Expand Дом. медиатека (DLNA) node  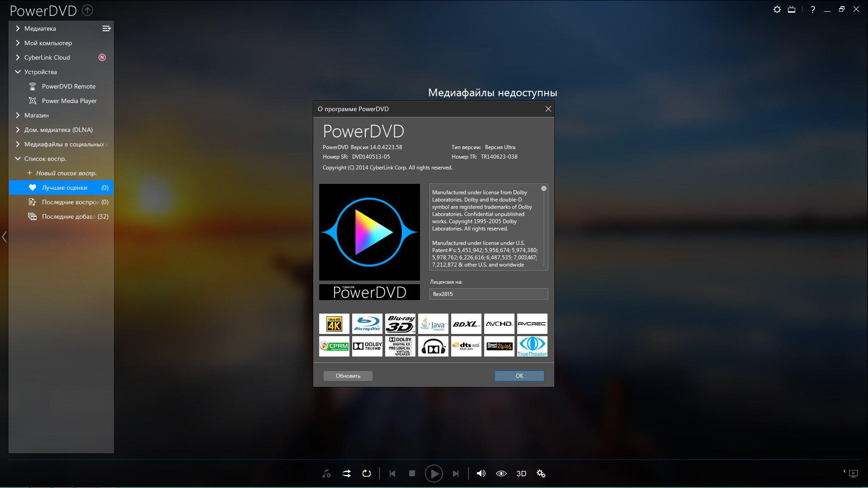(x=18, y=130)
